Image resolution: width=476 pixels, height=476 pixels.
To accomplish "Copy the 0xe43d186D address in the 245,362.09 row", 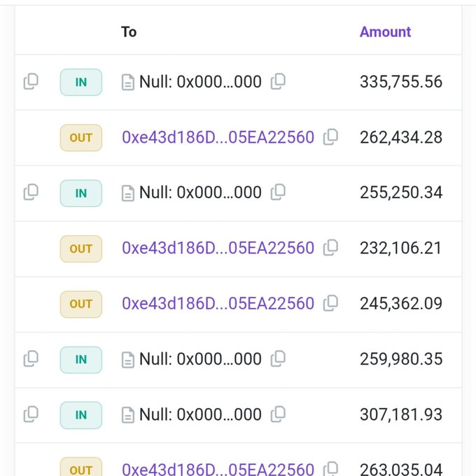I will (330, 303).
